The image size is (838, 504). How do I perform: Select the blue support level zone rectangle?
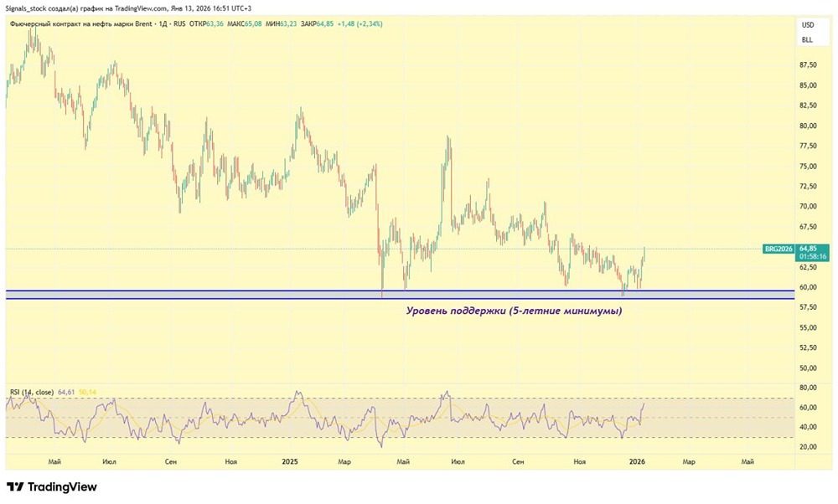[x=400, y=295]
